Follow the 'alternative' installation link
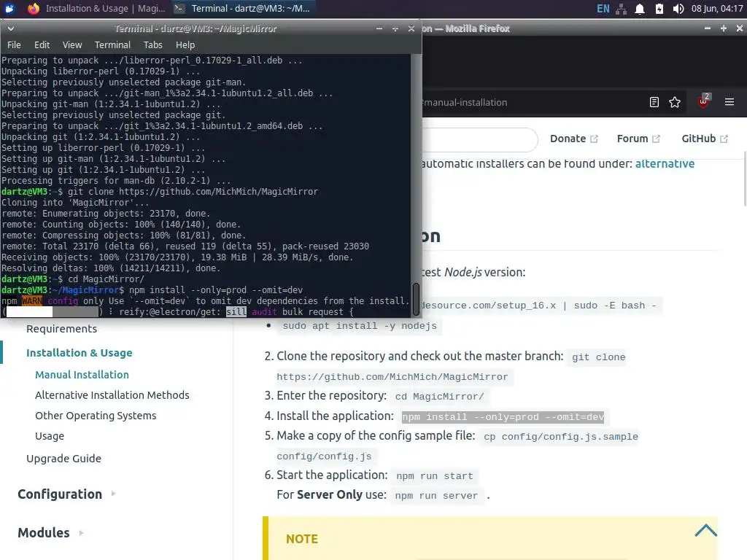Screen dimensions: 747x560 [665, 164]
